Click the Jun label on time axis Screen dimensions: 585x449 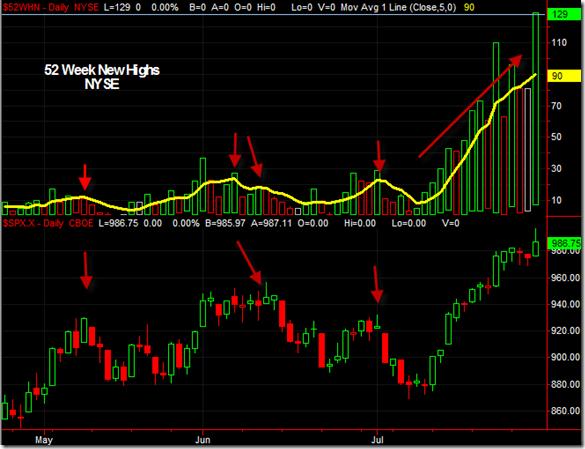click(x=203, y=440)
